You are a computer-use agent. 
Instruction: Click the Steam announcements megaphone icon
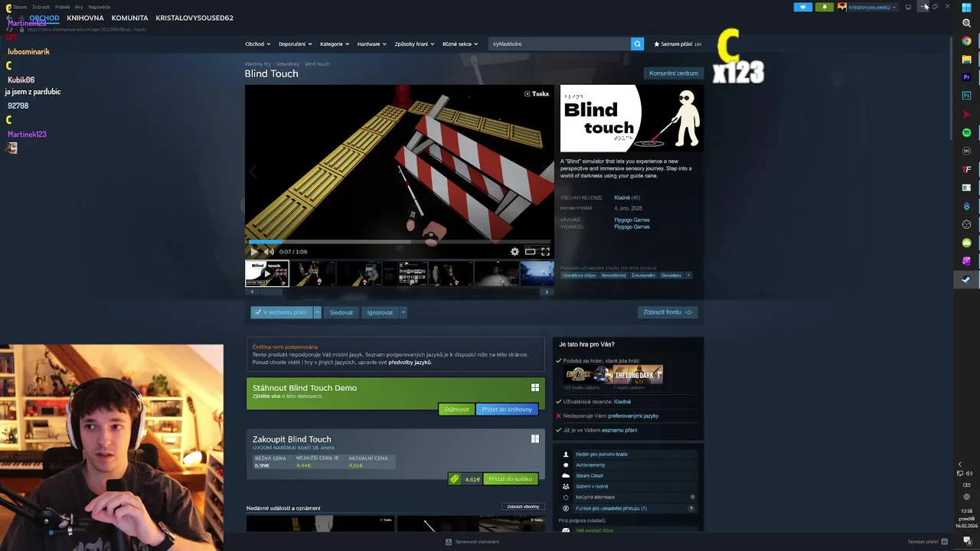coord(803,7)
